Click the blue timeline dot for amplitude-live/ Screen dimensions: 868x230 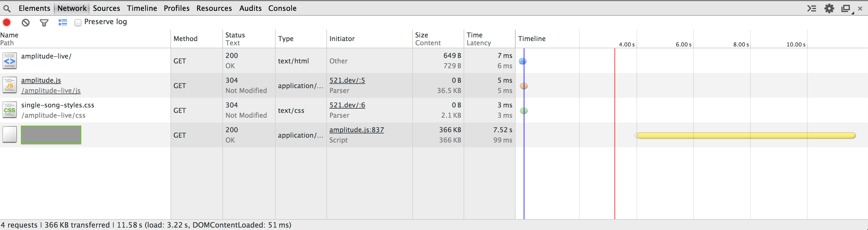click(523, 61)
